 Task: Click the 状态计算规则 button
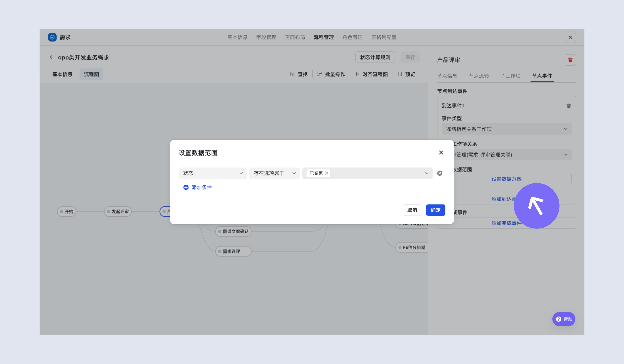tap(375, 57)
